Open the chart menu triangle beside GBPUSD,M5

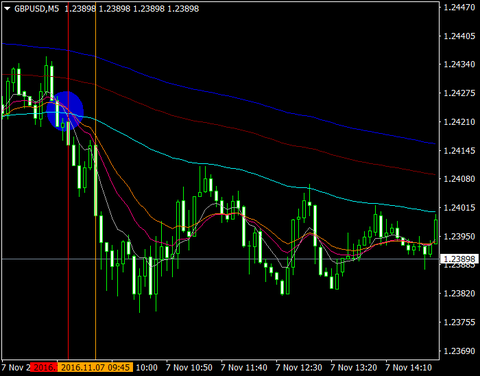point(7,9)
